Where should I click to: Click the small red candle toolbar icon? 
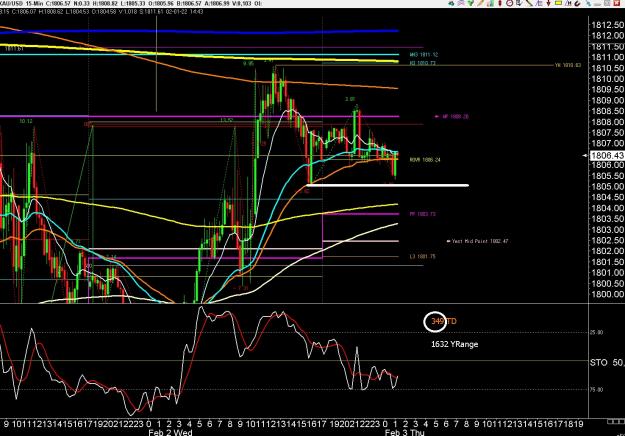500,3
